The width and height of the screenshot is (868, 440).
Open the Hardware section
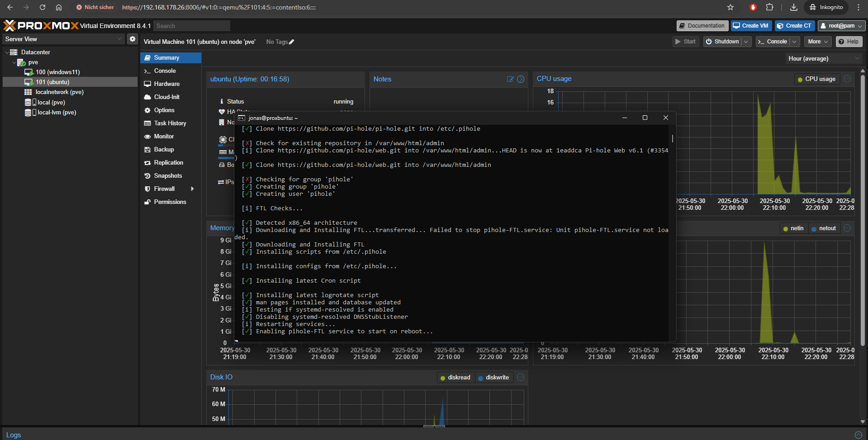click(171, 84)
